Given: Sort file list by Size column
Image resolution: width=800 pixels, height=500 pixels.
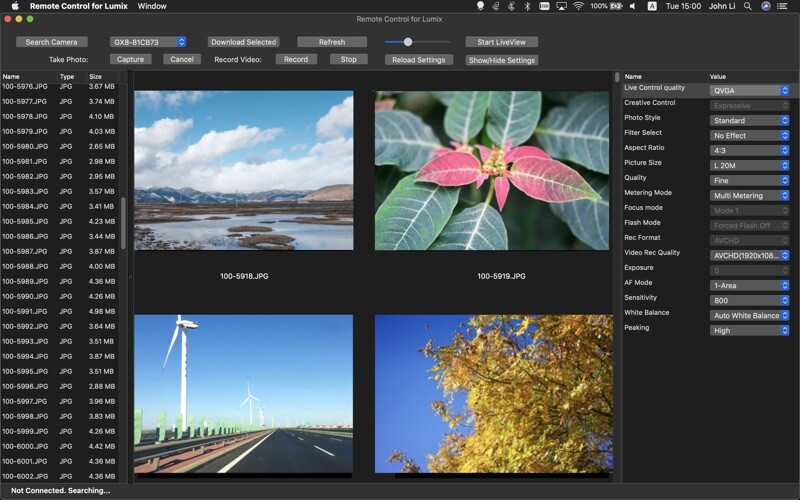Looking at the screenshot, I should (102, 77).
